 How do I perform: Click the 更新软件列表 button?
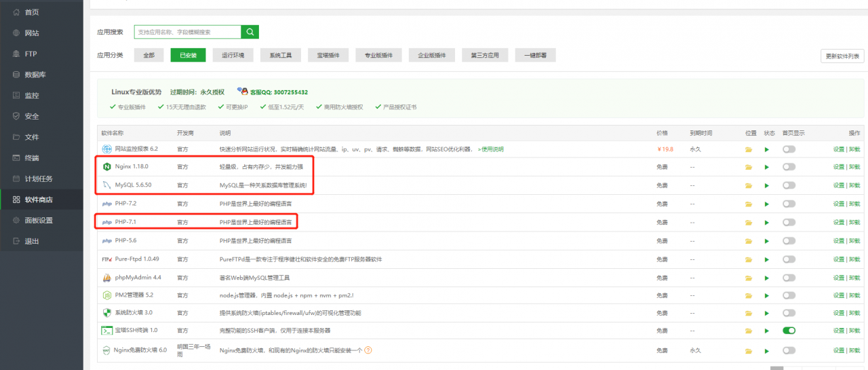pos(842,56)
